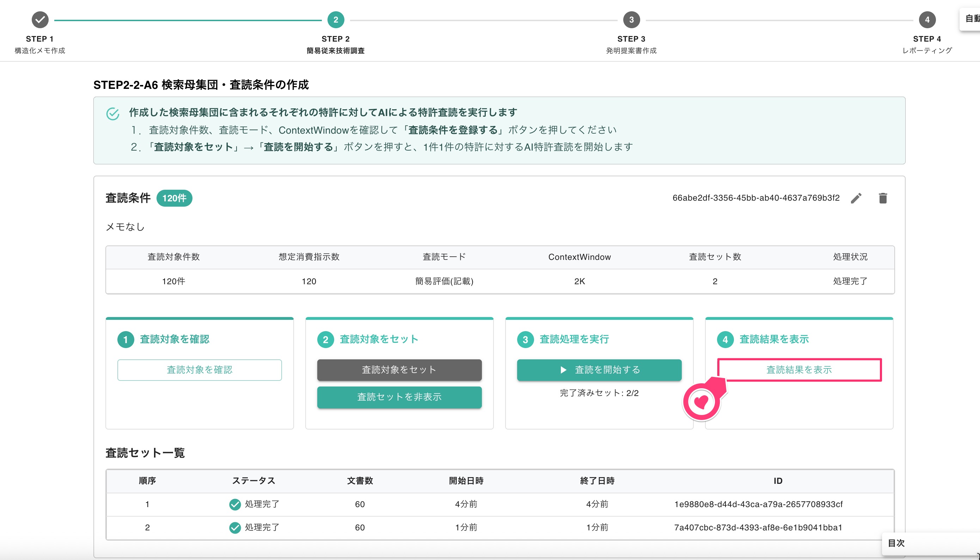The width and height of the screenshot is (980, 560).
Task: Click the number 3 badge for 査読処理を実行
Action: (526, 340)
